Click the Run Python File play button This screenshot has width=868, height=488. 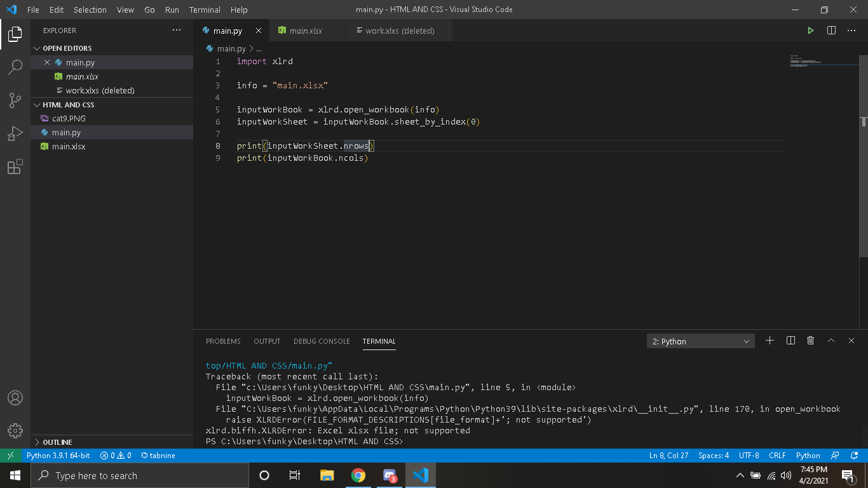(810, 30)
